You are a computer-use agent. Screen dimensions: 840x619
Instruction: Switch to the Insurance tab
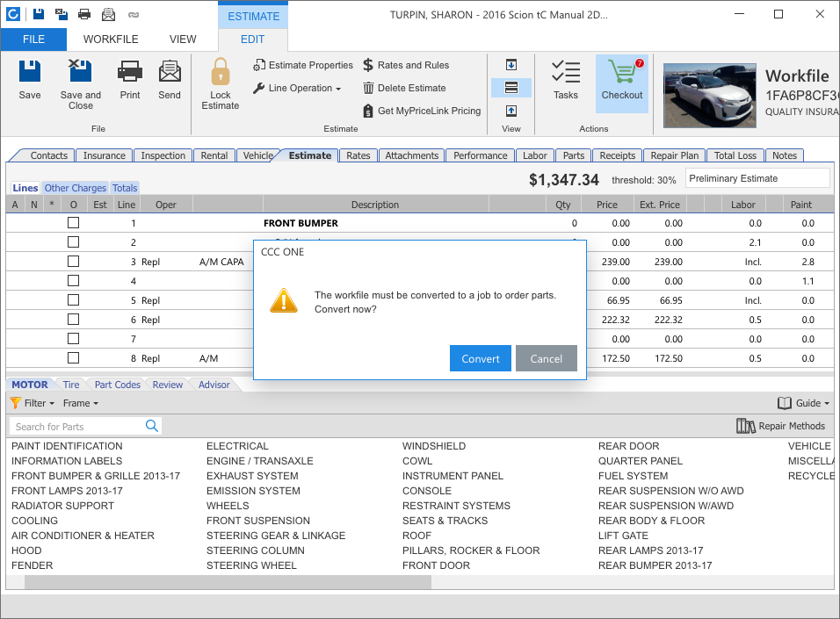pyautogui.click(x=104, y=155)
